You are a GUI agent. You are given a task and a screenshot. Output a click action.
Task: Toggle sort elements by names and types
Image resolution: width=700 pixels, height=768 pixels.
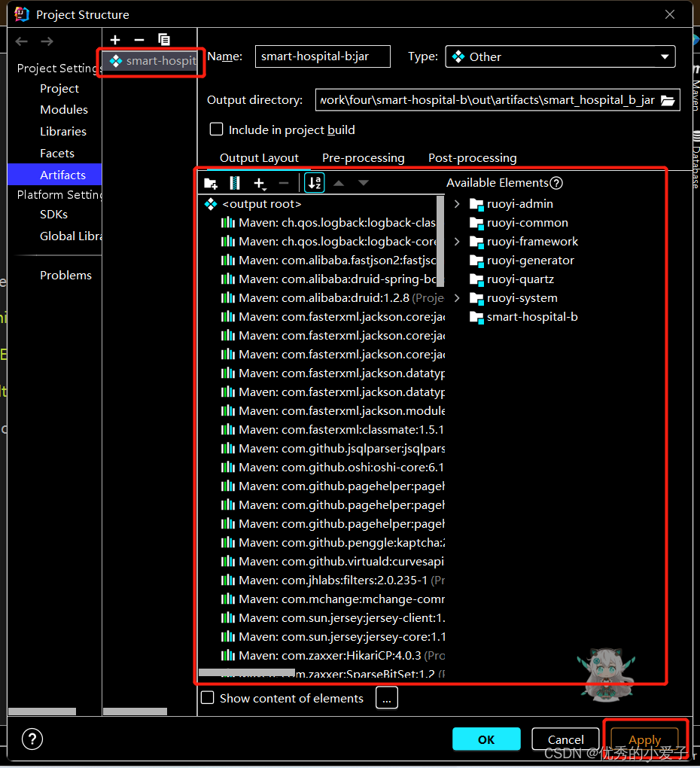(x=315, y=183)
